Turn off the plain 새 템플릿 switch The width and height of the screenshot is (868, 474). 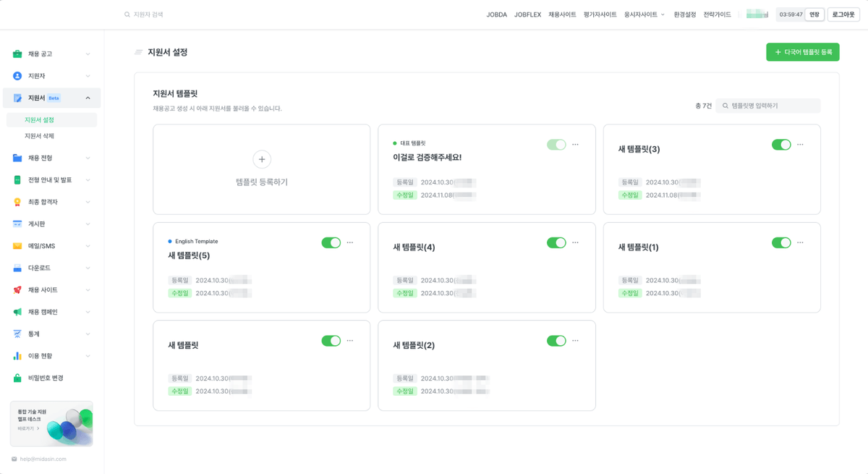pyautogui.click(x=331, y=340)
